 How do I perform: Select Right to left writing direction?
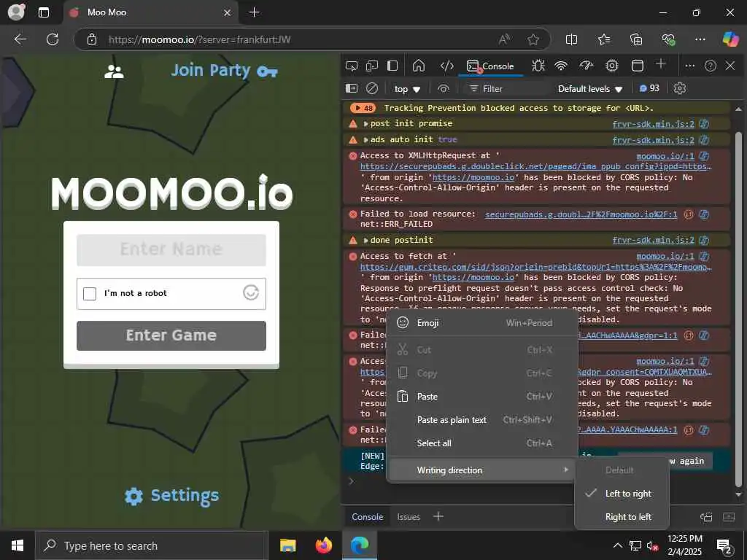(x=622, y=517)
